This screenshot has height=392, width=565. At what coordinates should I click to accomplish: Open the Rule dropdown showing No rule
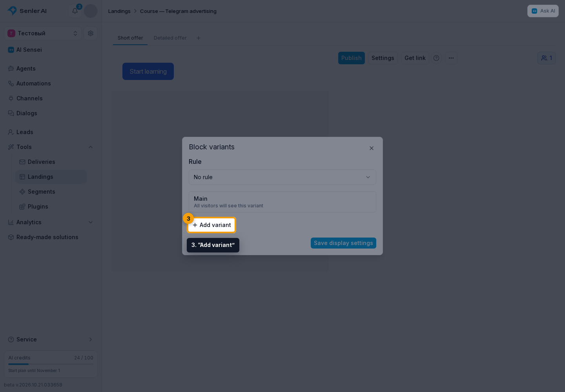point(282,177)
